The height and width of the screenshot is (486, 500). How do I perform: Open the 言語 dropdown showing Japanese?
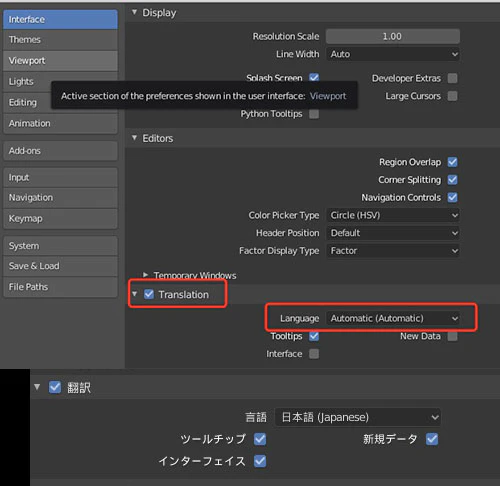[x=358, y=417]
